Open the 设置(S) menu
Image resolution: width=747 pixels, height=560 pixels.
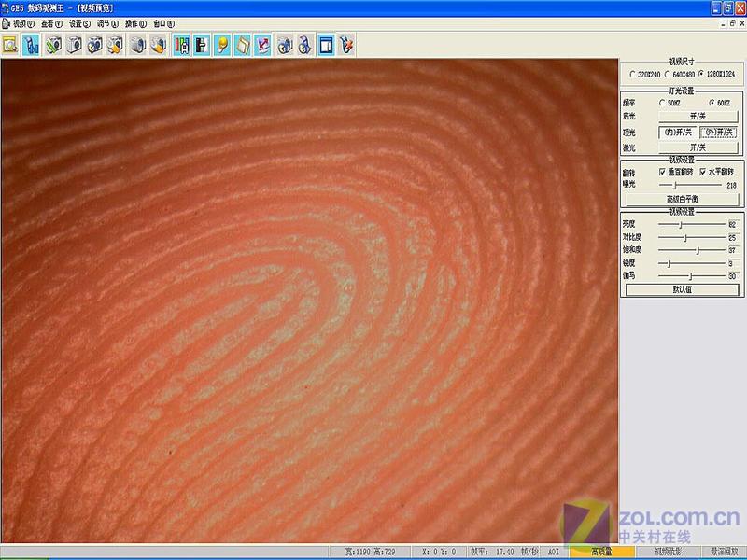tap(79, 23)
